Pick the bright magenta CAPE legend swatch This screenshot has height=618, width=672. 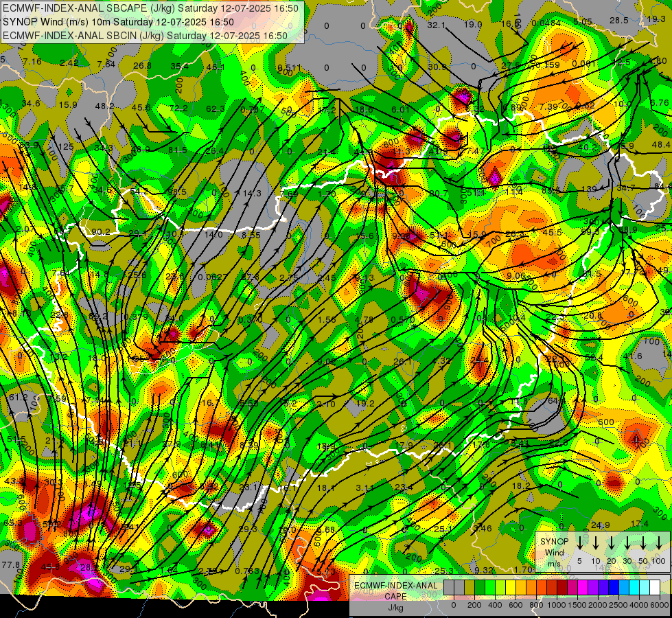pyautogui.click(x=583, y=588)
